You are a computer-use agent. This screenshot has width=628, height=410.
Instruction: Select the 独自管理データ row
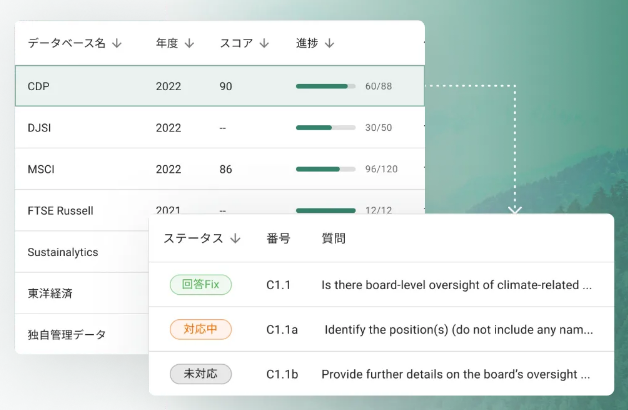[x=82, y=334]
